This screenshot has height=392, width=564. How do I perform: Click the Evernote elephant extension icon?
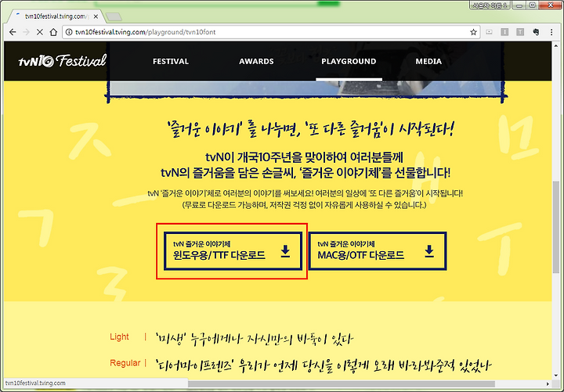click(536, 32)
